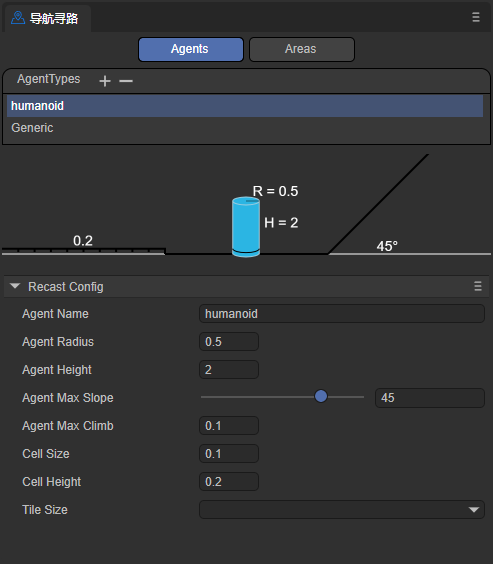Add a new agent type with plus icon
This screenshot has width=493, height=564.
pos(105,81)
